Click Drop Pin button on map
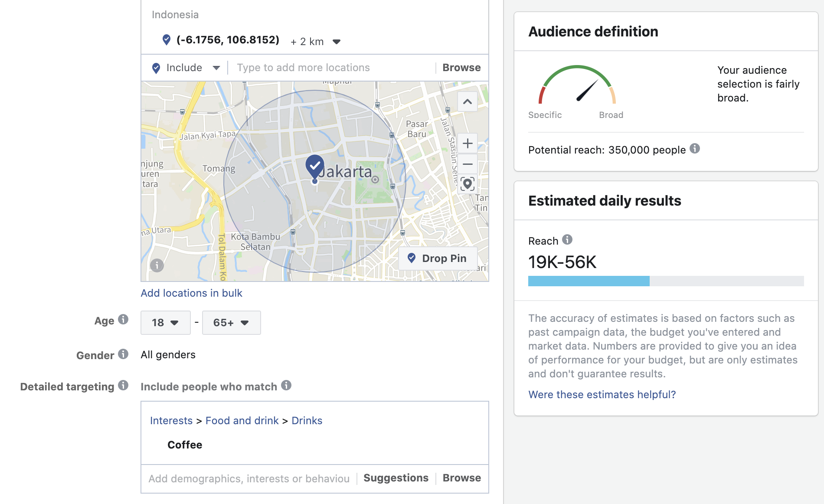Viewport: 824px width, 504px height. click(x=438, y=259)
